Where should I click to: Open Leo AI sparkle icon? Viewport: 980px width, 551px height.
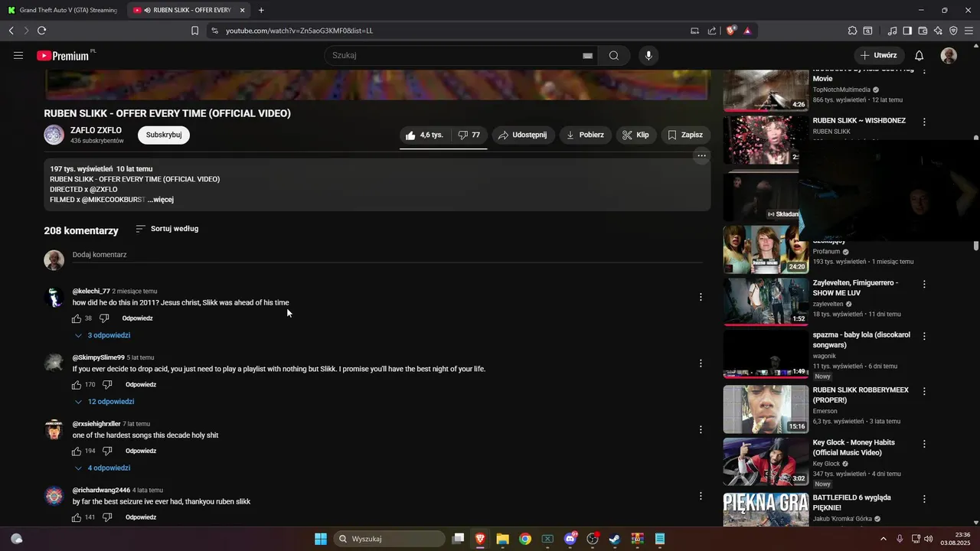(938, 31)
